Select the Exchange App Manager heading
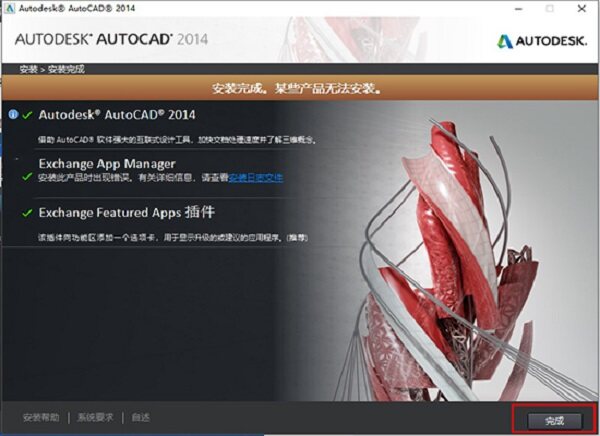This screenshot has width=600, height=436. click(x=107, y=164)
